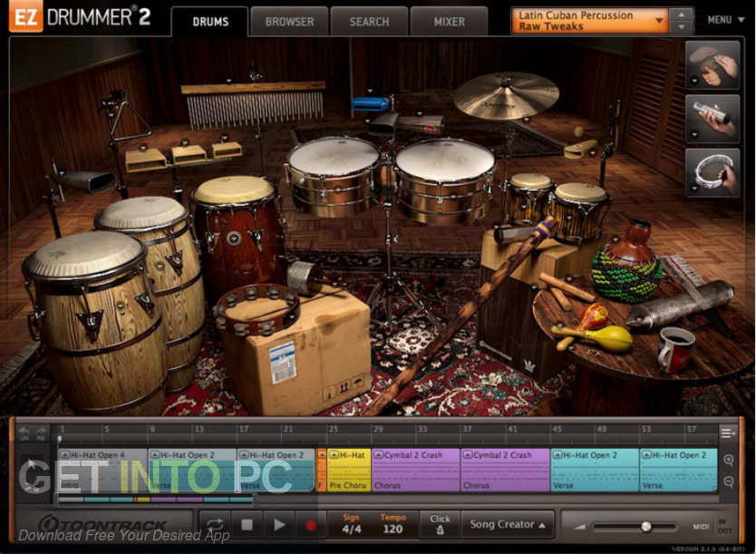Shake the red and yellow maracas
The width and height of the screenshot is (756, 554).
click(593, 328)
